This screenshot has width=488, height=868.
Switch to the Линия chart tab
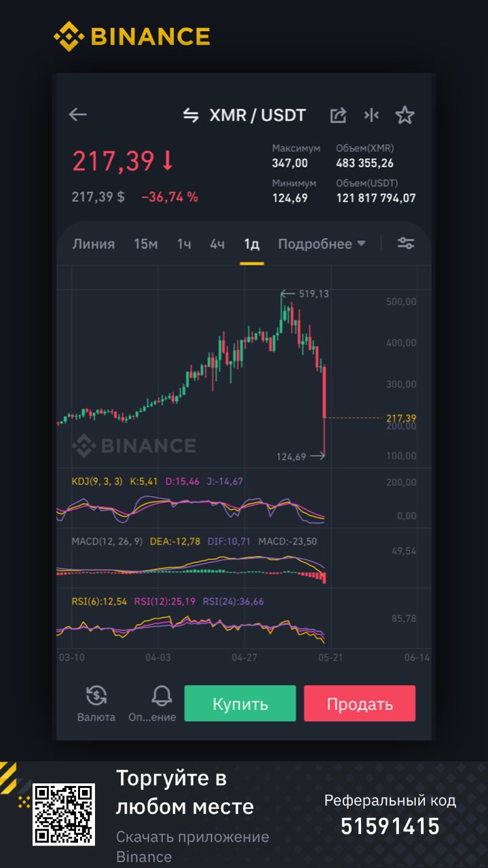(94, 243)
